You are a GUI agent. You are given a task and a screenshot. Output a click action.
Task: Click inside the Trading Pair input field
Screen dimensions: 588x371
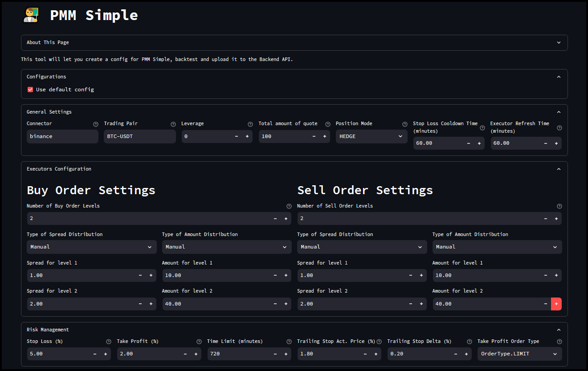tap(139, 136)
